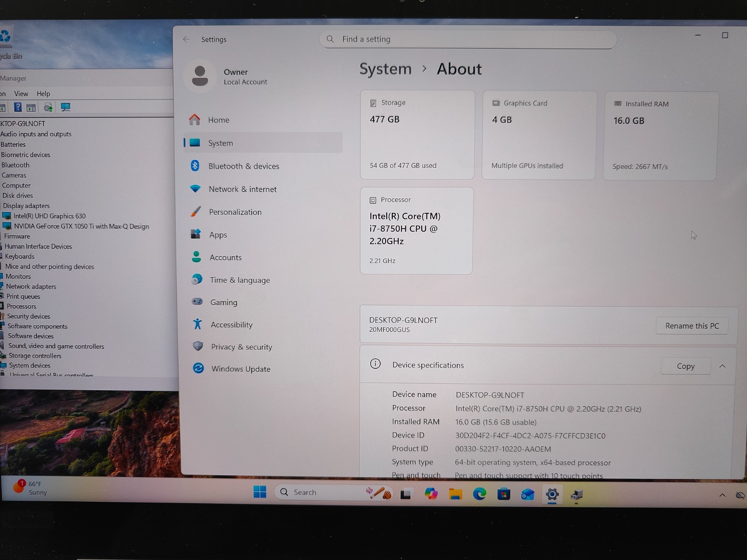Select Network adapters in Device Manager
The width and height of the screenshot is (747, 560).
tap(31, 287)
